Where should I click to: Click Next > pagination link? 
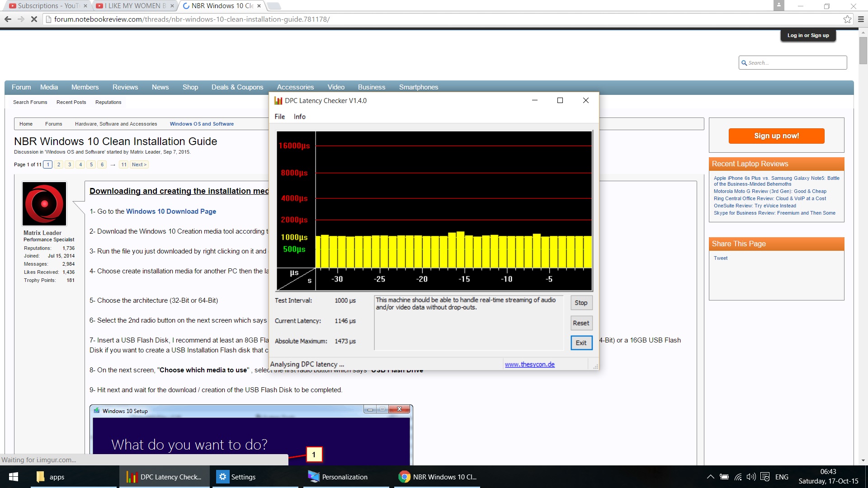[139, 164]
